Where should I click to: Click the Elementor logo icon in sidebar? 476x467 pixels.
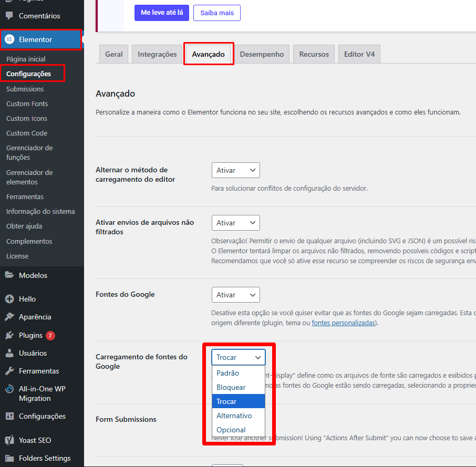tap(9, 39)
